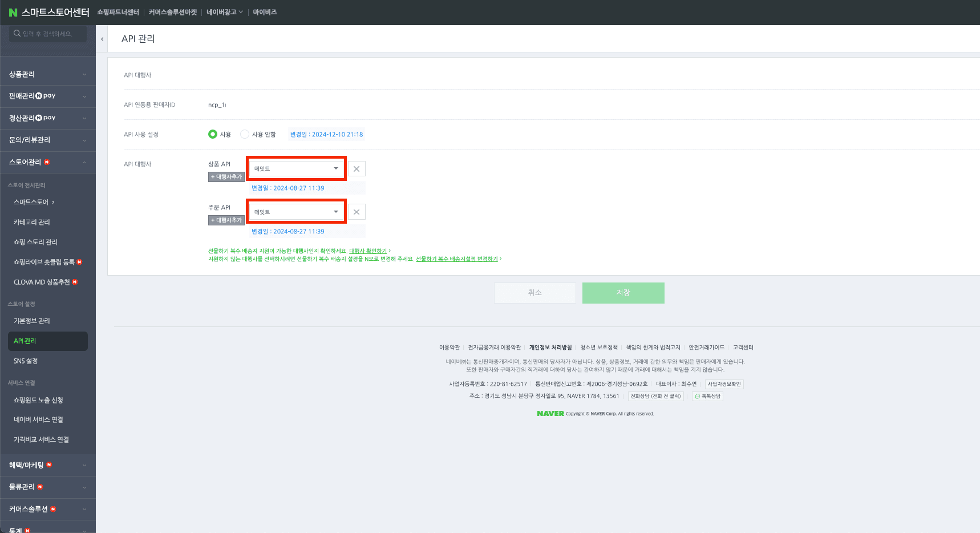980x533 pixels.
Task: Open the 대행사 확인하기 link
Action: (368, 251)
